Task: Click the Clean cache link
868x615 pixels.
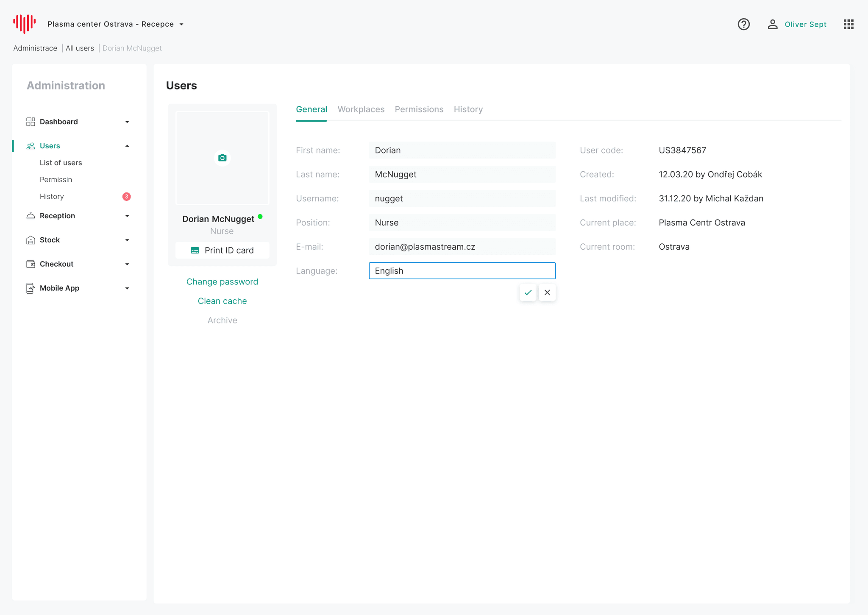Action: point(222,301)
